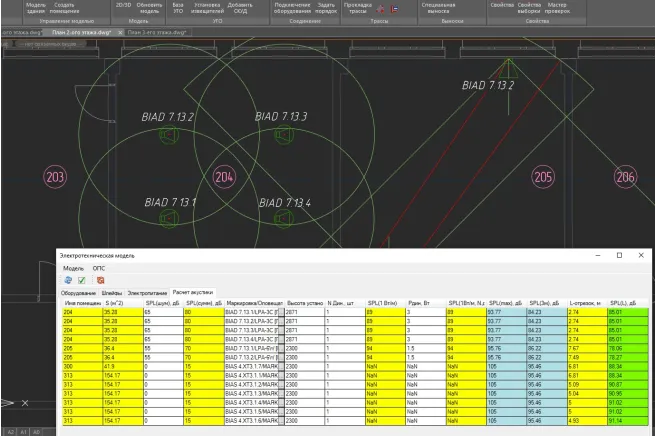Image resolution: width=656 pixels, height=436 pixels.
Task: Select the Установка извещателей tool
Action: click(206, 8)
